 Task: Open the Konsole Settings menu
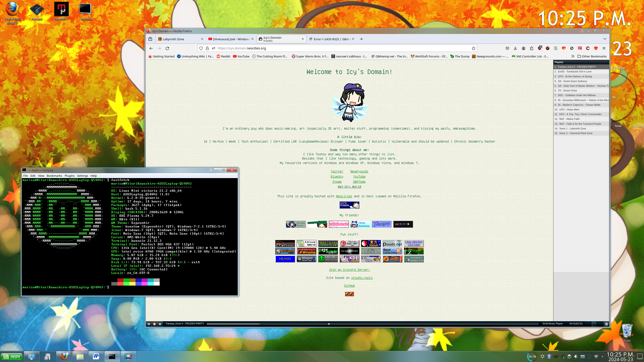click(x=82, y=176)
